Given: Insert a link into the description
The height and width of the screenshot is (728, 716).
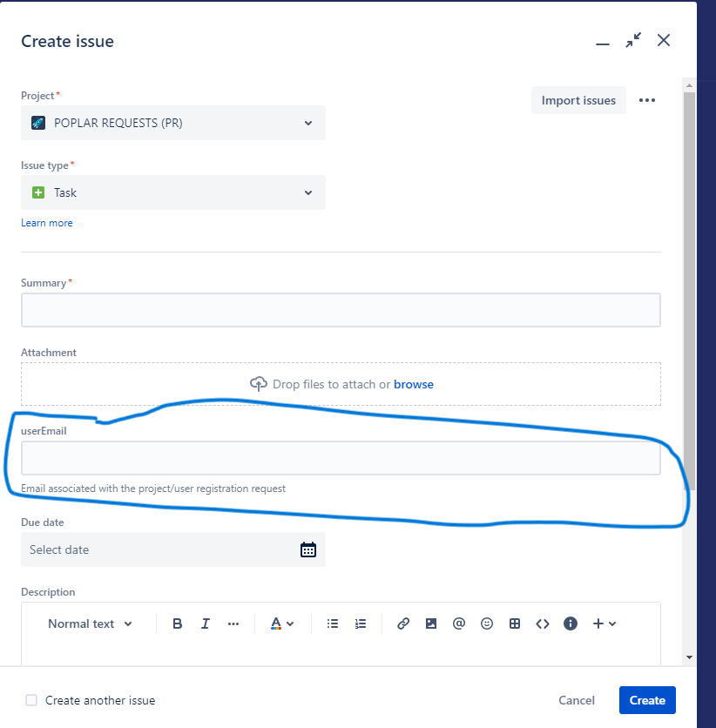Looking at the screenshot, I should click(402, 624).
